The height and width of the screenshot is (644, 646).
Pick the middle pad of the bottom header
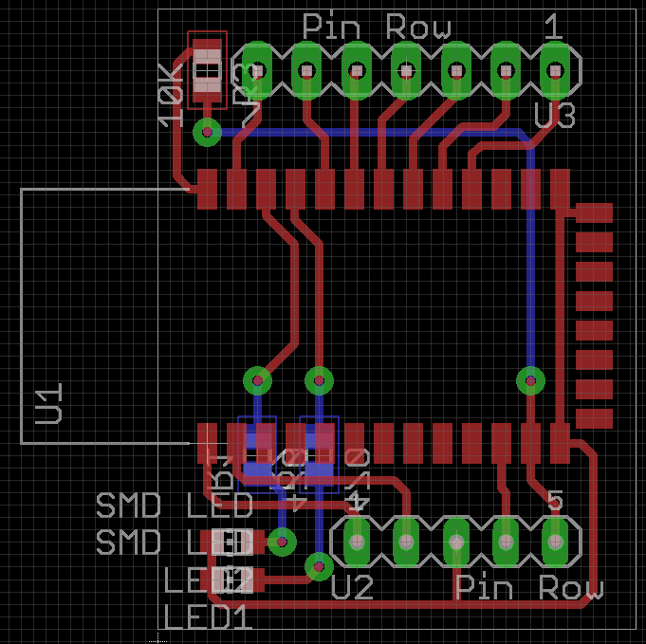(x=456, y=542)
